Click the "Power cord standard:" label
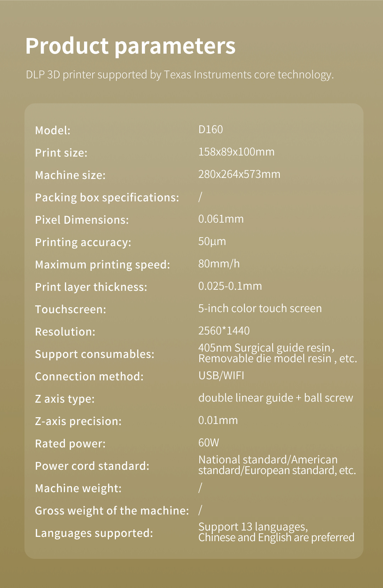This screenshot has height=588, width=383. click(x=92, y=466)
